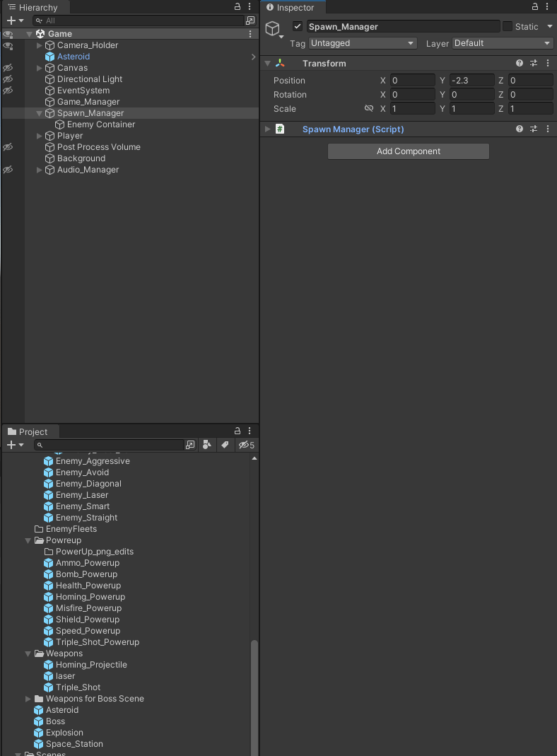Collapse Spawn_Manager in Hierarchy
Image resolution: width=557 pixels, height=756 pixels.
[40, 113]
